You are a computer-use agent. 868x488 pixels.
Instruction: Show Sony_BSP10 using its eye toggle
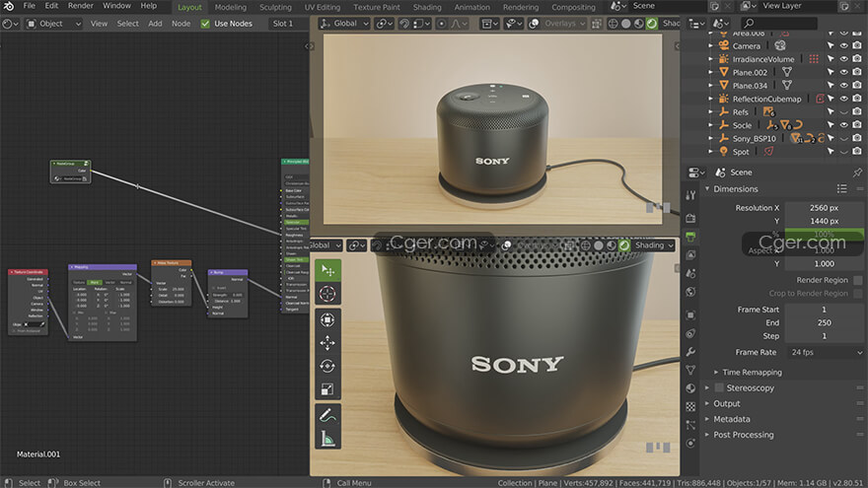pyautogui.click(x=843, y=138)
